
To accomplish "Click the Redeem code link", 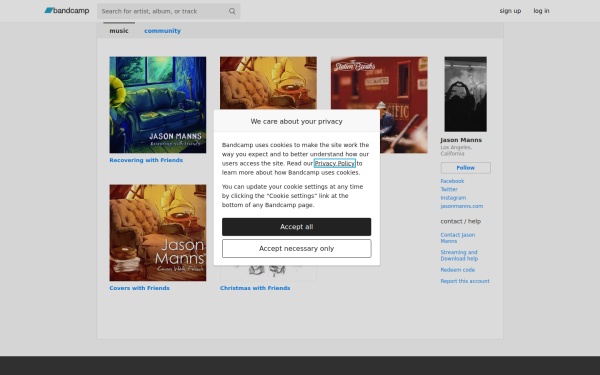I will click(457, 270).
